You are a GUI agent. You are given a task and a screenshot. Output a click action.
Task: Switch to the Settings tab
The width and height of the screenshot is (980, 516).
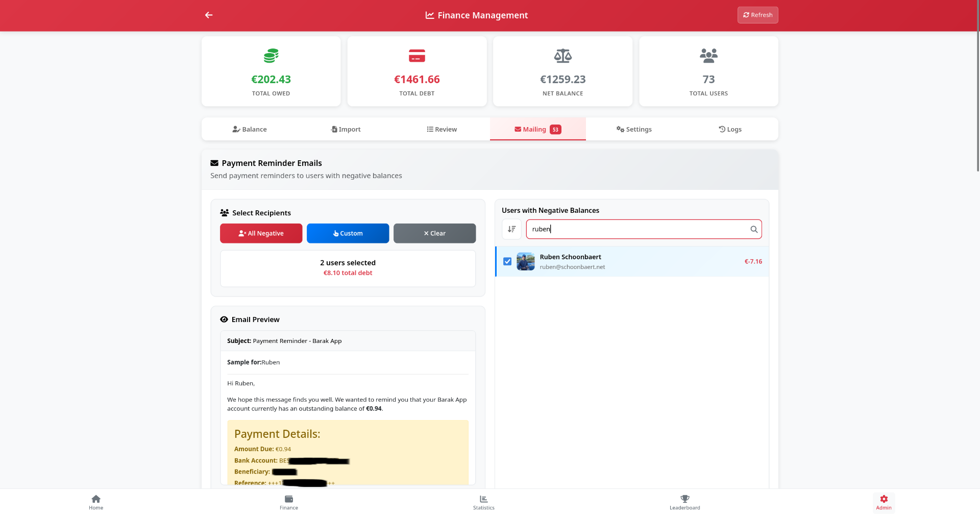(633, 130)
